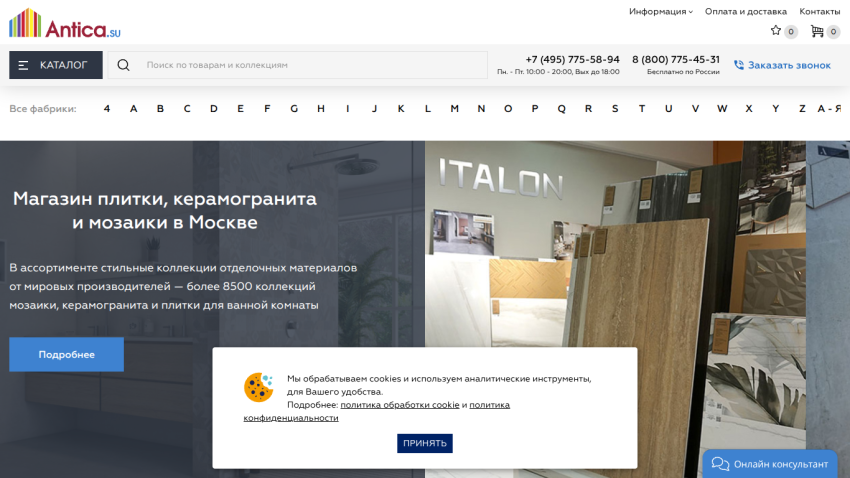Select letter P in factories list
850x478 pixels.
[535, 109]
